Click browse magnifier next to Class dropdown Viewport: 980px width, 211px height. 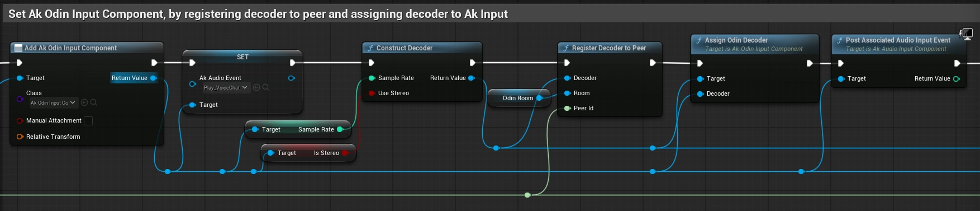click(94, 102)
